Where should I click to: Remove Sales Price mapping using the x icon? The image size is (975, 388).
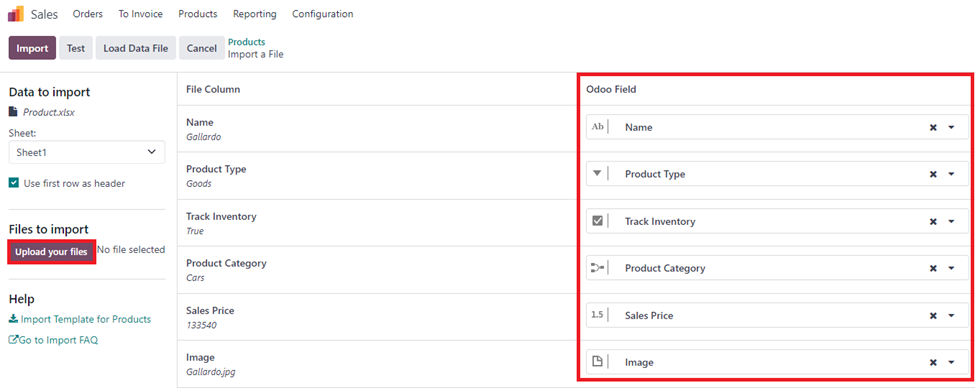coord(933,316)
